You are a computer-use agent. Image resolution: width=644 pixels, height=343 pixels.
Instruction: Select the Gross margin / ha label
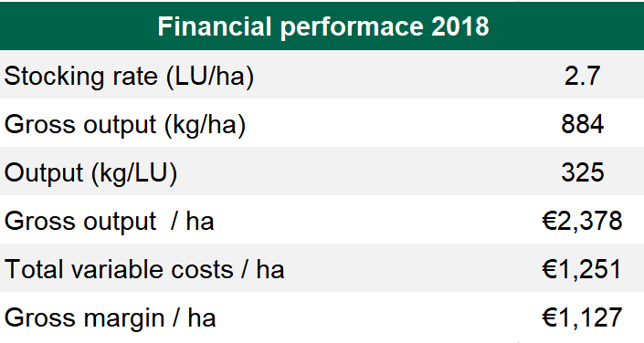coord(110,318)
